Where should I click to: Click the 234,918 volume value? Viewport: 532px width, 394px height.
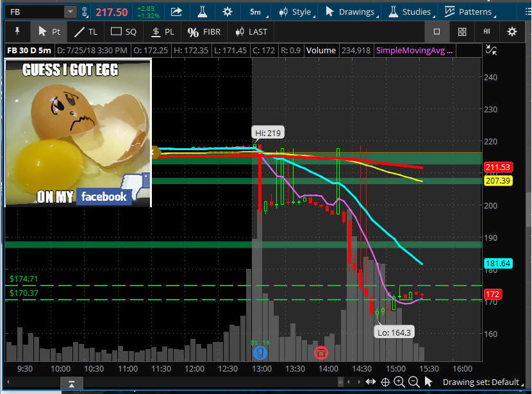(356, 51)
